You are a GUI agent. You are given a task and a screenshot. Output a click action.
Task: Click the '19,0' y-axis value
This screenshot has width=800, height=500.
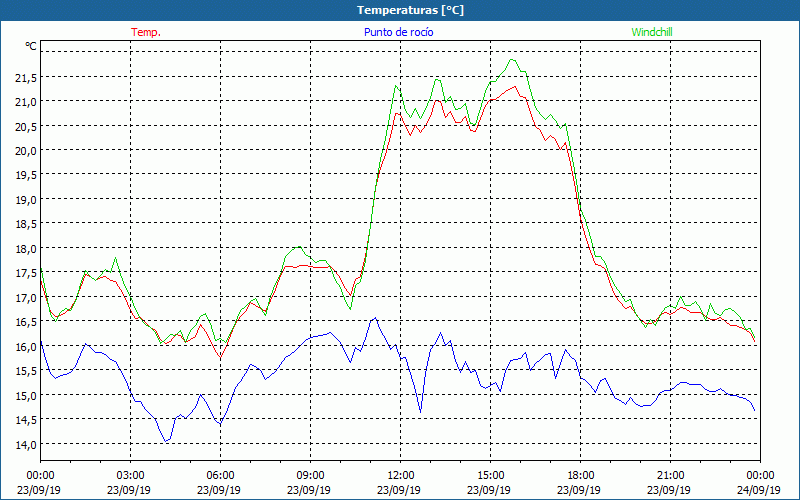coord(26,200)
